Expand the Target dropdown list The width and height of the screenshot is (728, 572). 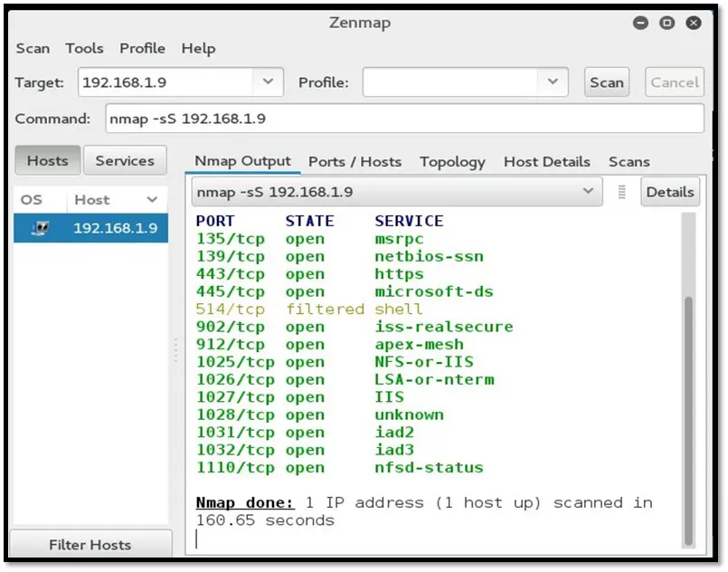point(268,82)
